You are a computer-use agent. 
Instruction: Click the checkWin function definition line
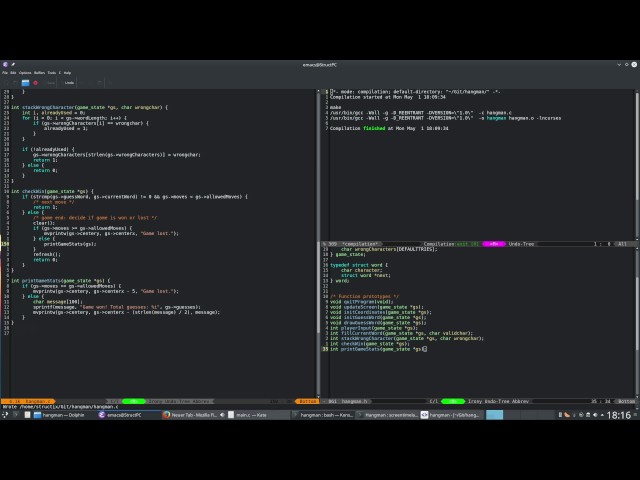click(52, 191)
